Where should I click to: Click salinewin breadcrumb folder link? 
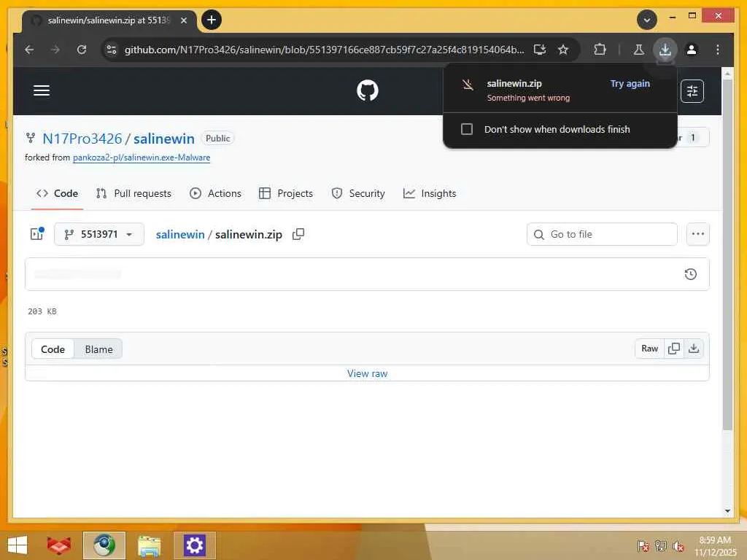180,234
